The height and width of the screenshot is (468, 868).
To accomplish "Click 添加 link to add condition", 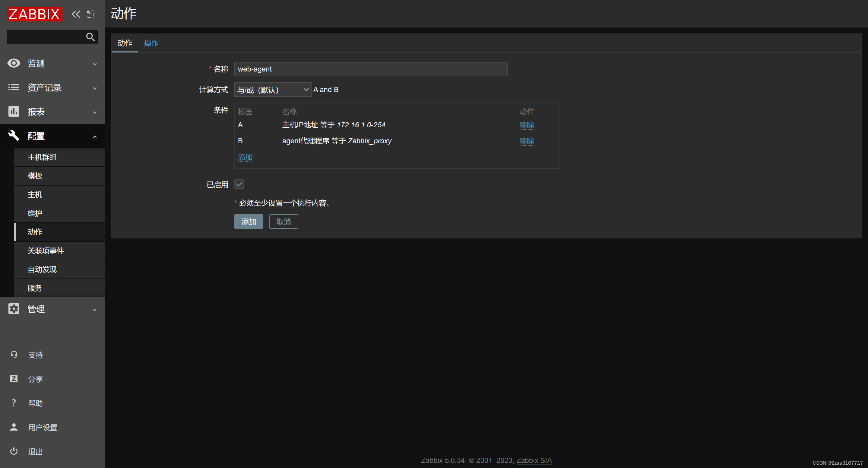I will [x=245, y=158].
